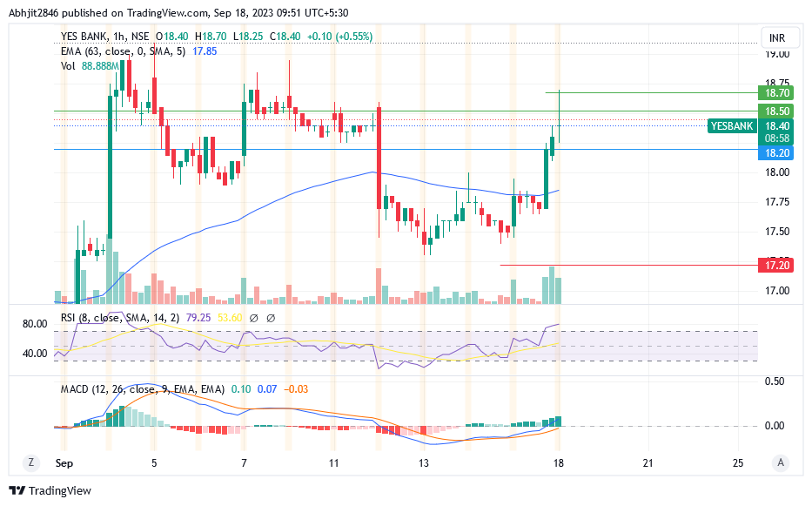Click the MACD histogram value 0.10

coord(241,388)
